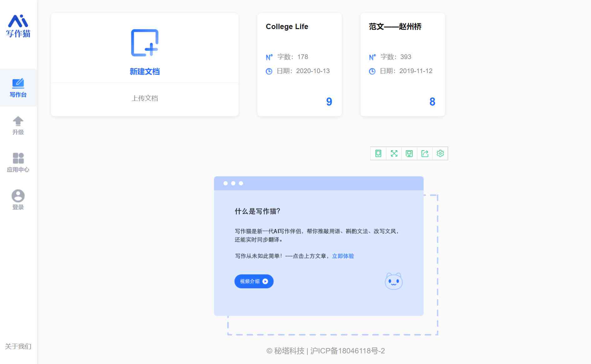Go to 应用中心 app center
This screenshot has width=591, height=364.
(x=18, y=162)
